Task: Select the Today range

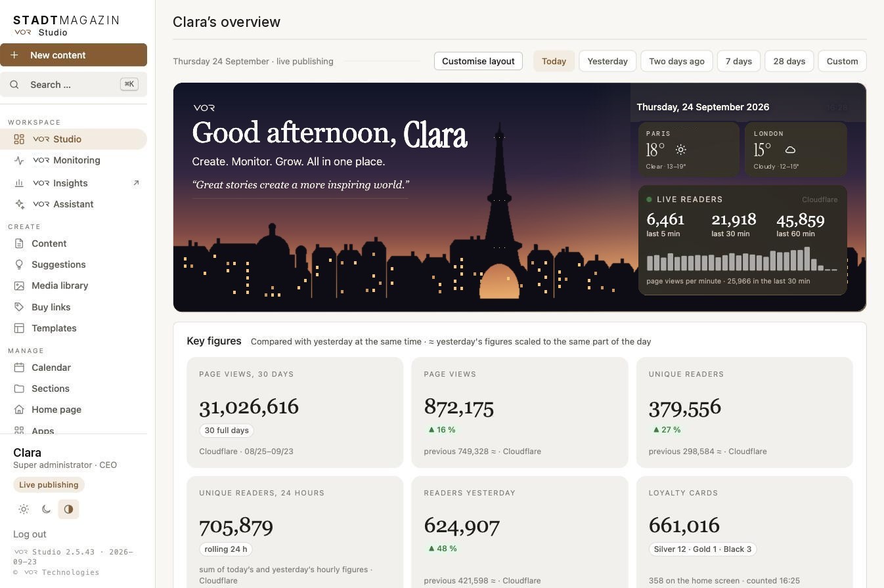Action: [554, 61]
